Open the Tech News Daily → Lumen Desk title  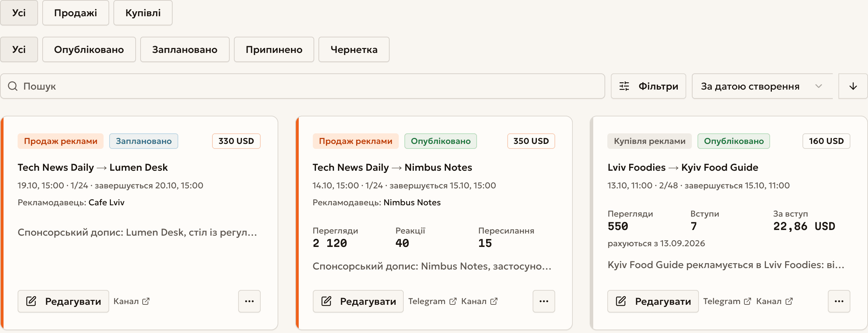[93, 168]
